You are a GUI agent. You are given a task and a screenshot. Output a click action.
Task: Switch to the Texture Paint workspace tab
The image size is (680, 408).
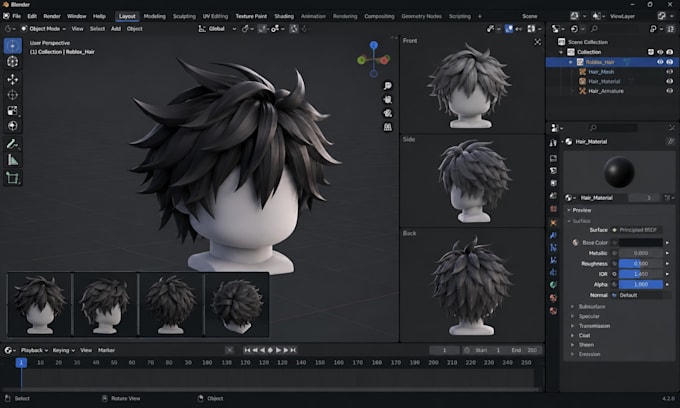click(x=251, y=16)
